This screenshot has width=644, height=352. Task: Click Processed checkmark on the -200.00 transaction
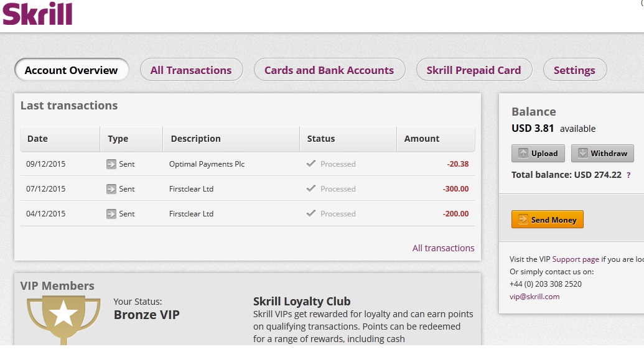pyautogui.click(x=311, y=214)
